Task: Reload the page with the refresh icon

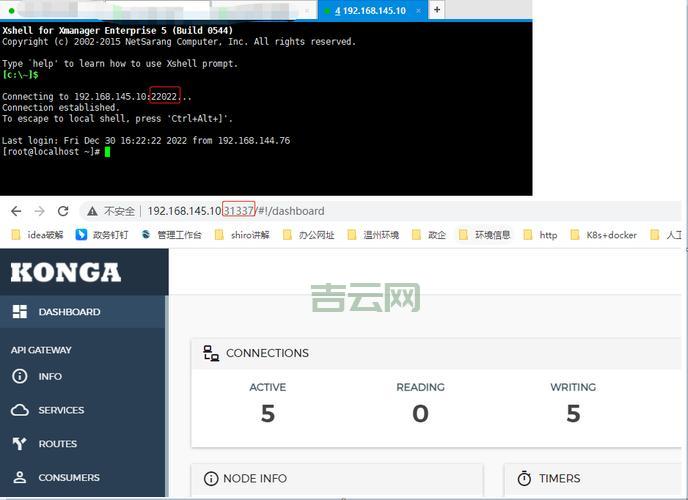Action: (x=63, y=211)
